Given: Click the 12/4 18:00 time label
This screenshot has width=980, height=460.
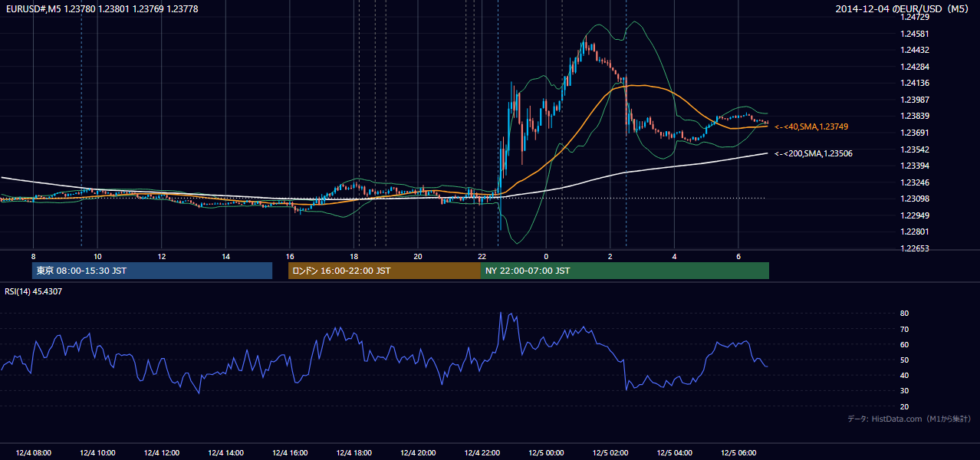Looking at the screenshot, I should (354, 452).
